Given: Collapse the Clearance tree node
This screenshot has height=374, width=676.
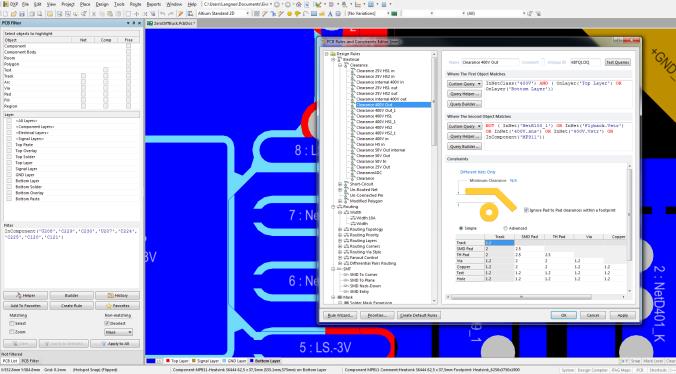Looking at the screenshot, I should (340, 65).
